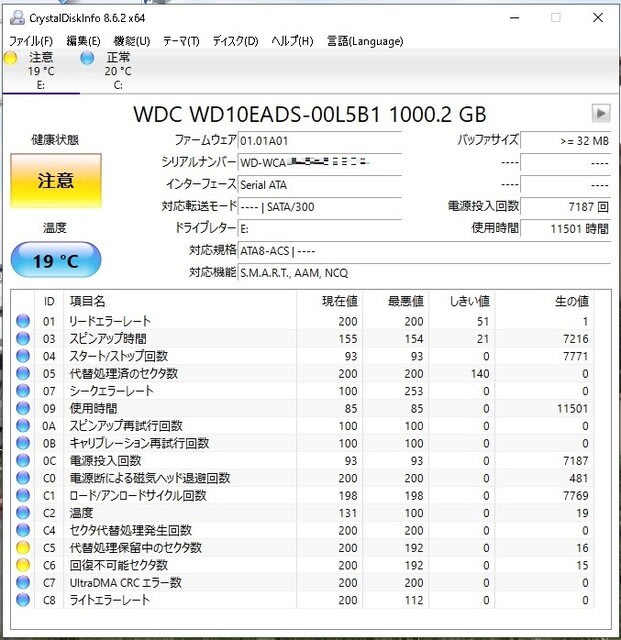Screen dimensions: 621x640
Task: Click blue status icon for 04 スタート/ストップ回数
Action: (23, 356)
